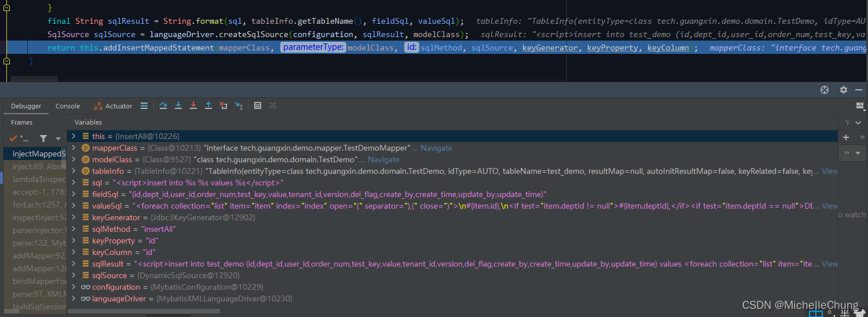Click keyGenerator argument in the return statement
This screenshot has height=317, width=868.
[x=550, y=48]
